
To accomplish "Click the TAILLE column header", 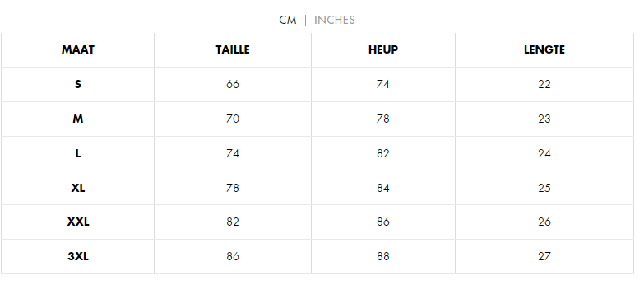I will pos(233,49).
